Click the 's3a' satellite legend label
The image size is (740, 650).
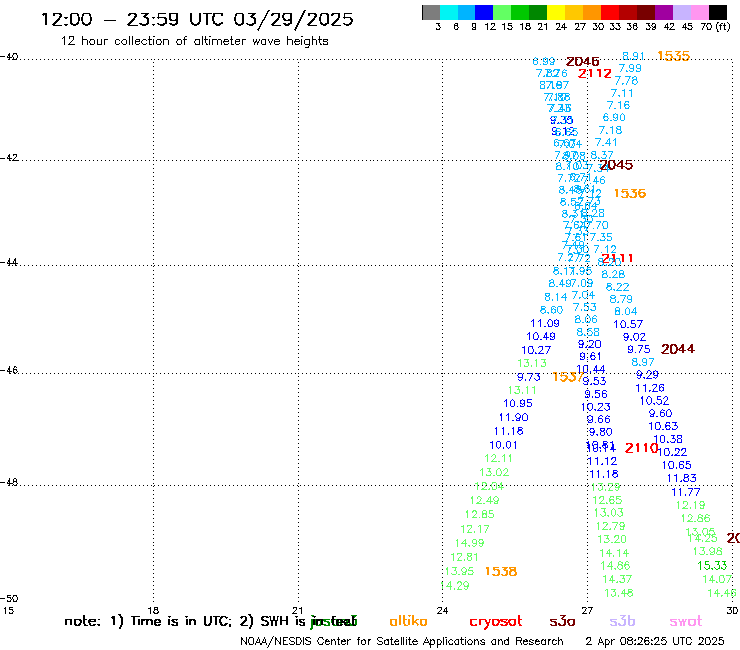(562, 622)
